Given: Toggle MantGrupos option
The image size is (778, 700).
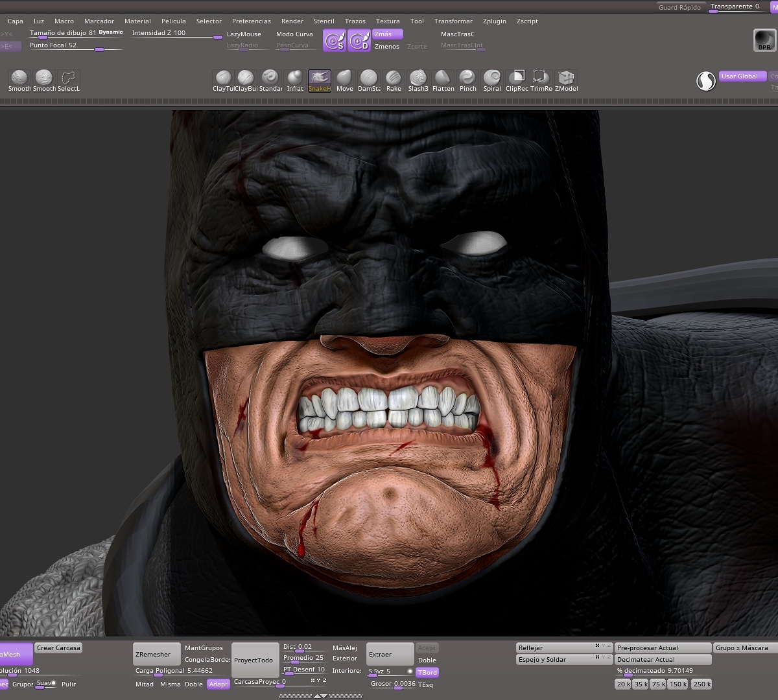Looking at the screenshot, I should point(204,648).
